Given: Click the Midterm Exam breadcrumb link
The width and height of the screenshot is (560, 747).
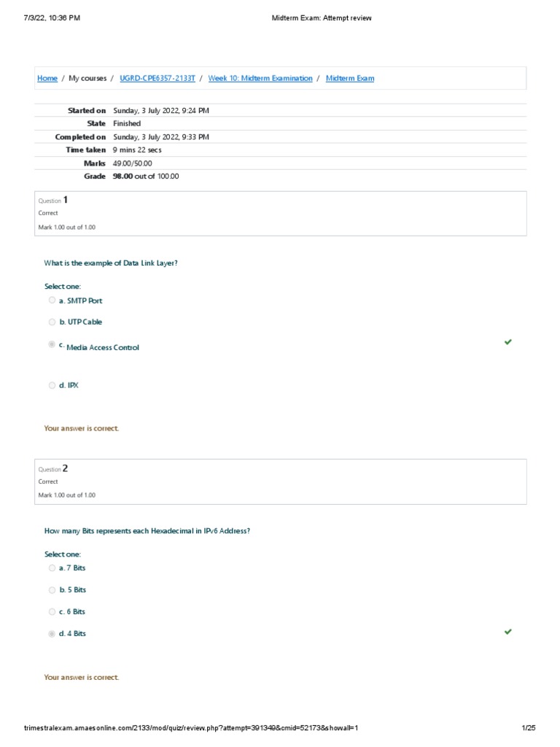Looking at the screenshot, I should pyautogui.click(x=350, y=78).
